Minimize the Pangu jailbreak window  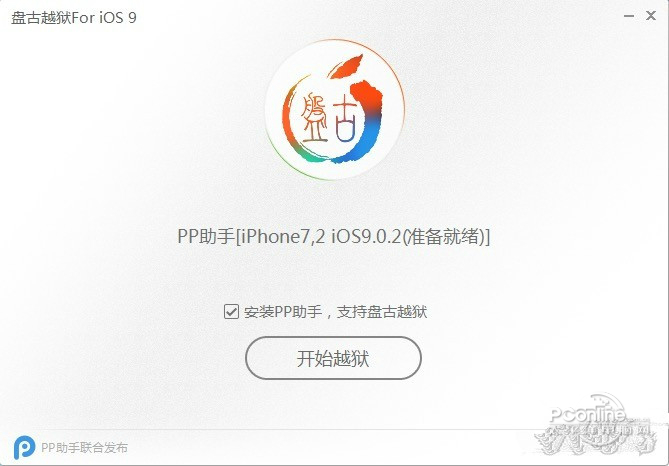(x=628, y=16)
